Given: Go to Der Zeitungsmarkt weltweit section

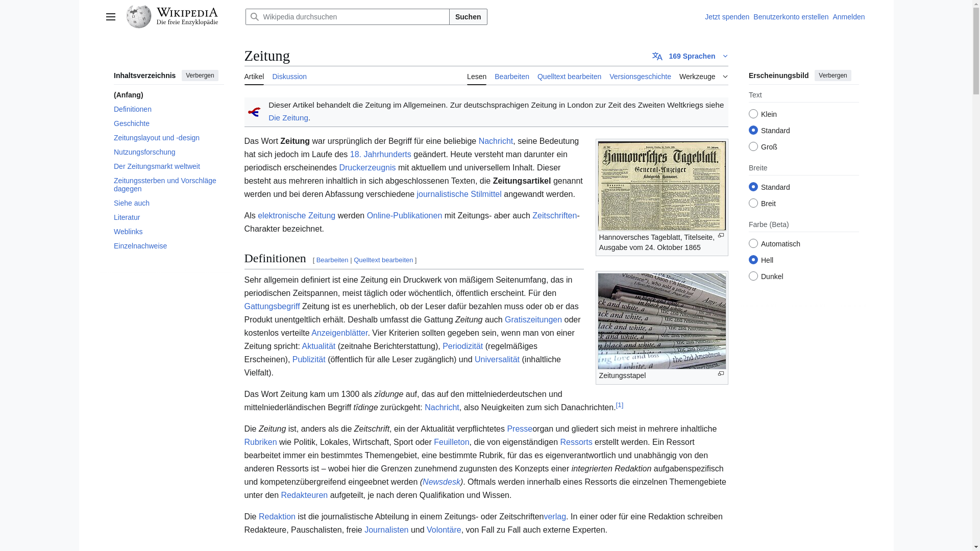Looking at the screenshot, I should pos(157,166).
